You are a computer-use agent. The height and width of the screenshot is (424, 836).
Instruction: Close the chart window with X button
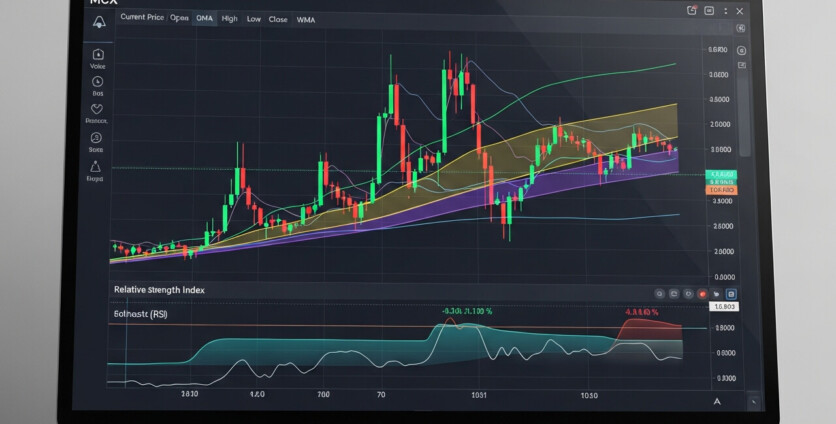(x=740, y=11)
